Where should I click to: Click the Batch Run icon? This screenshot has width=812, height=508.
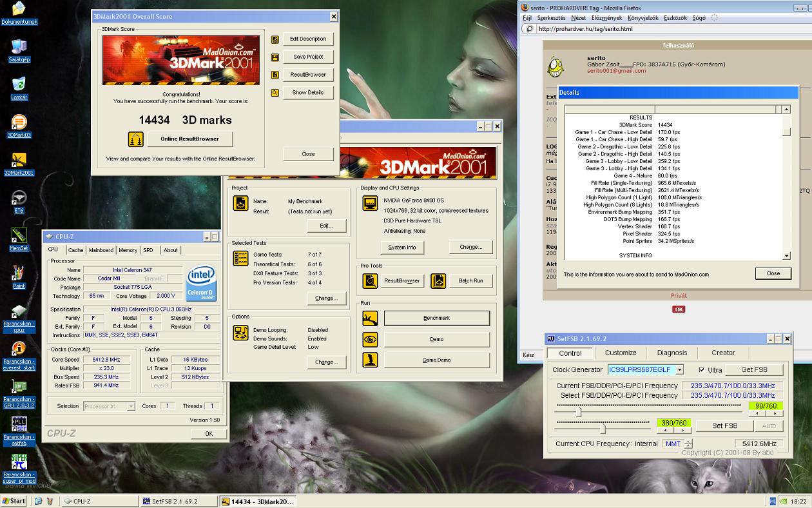(438, 280)
